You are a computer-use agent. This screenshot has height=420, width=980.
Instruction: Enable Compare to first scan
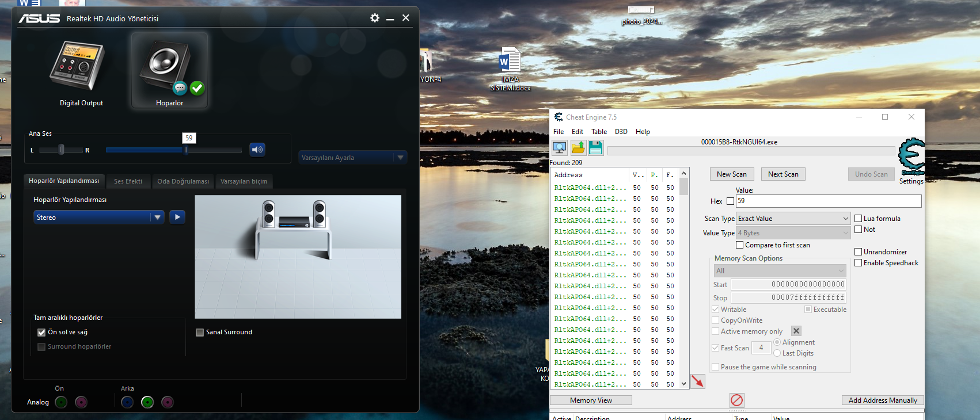coord(740,245)
